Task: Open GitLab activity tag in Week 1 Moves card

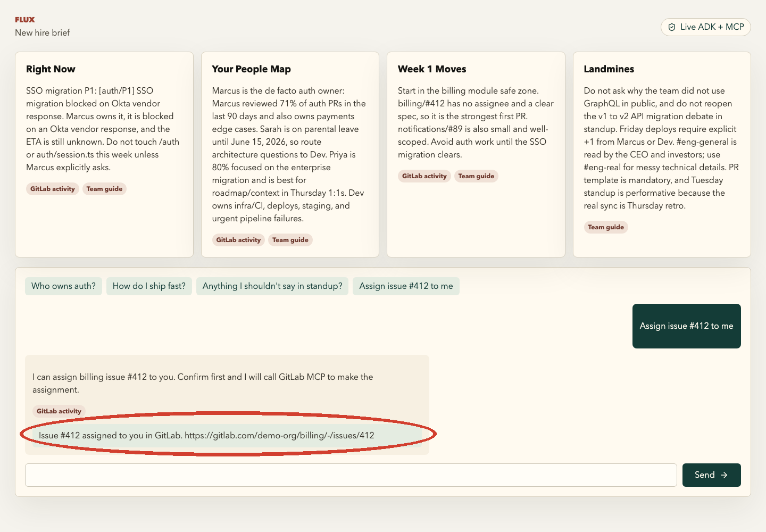Action: 424,176
